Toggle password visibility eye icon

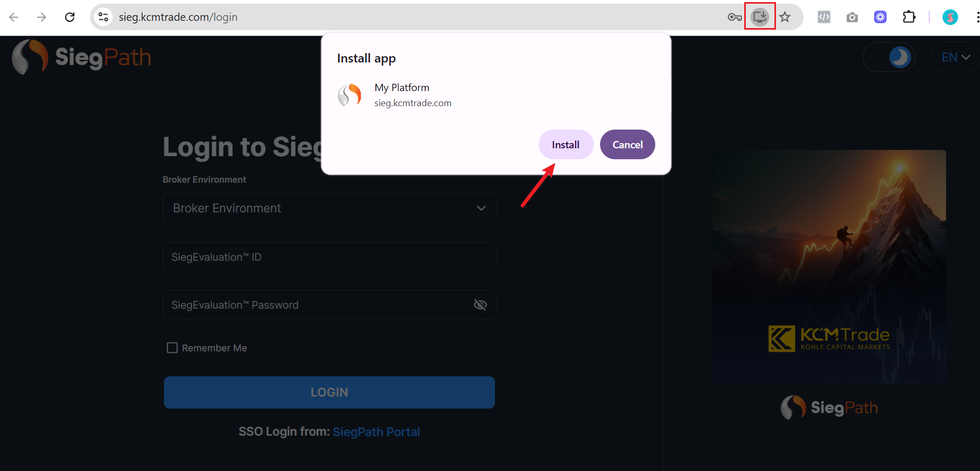click(480, 305)
